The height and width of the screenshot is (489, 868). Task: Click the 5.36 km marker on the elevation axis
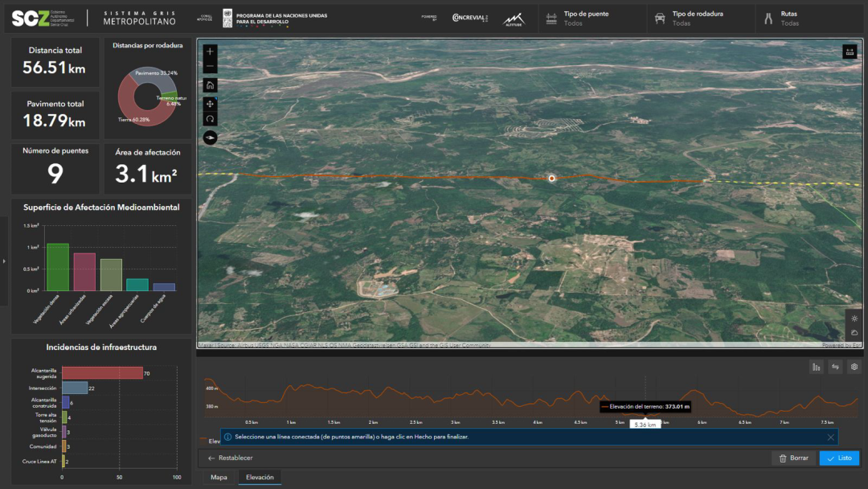point(645,425)
